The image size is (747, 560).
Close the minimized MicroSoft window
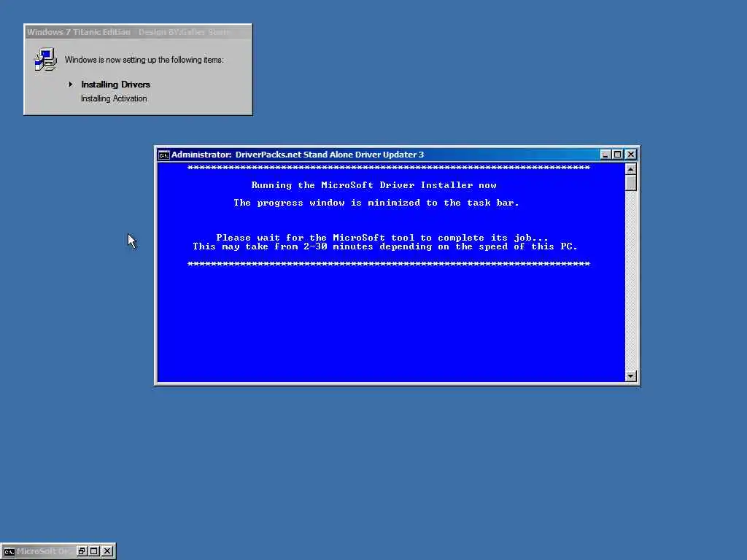[x=108, y=551]
